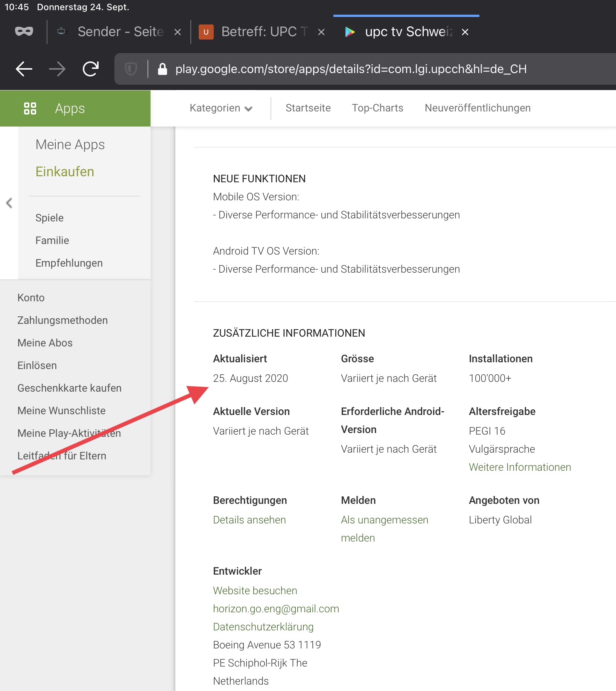Screen dimensions: 616x691
Task: Open Spiele in sidebar
Action: click(49, 218)
